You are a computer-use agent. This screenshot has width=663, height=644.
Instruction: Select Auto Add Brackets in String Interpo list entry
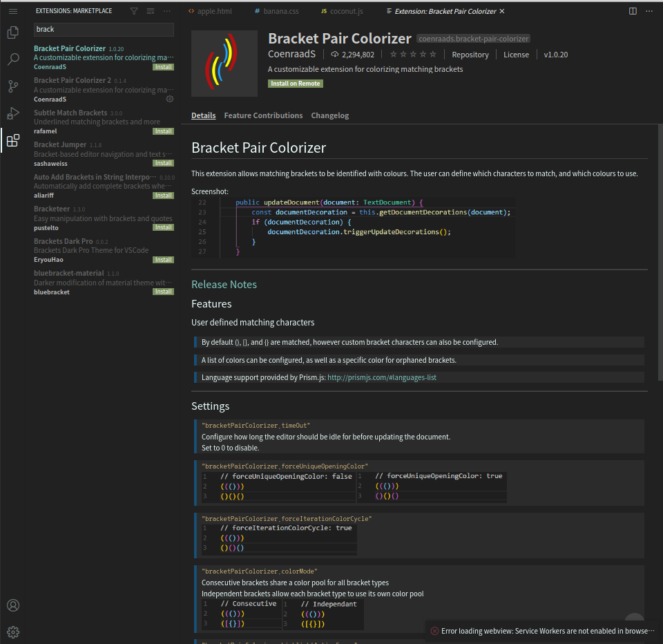[x=104, y=186]
